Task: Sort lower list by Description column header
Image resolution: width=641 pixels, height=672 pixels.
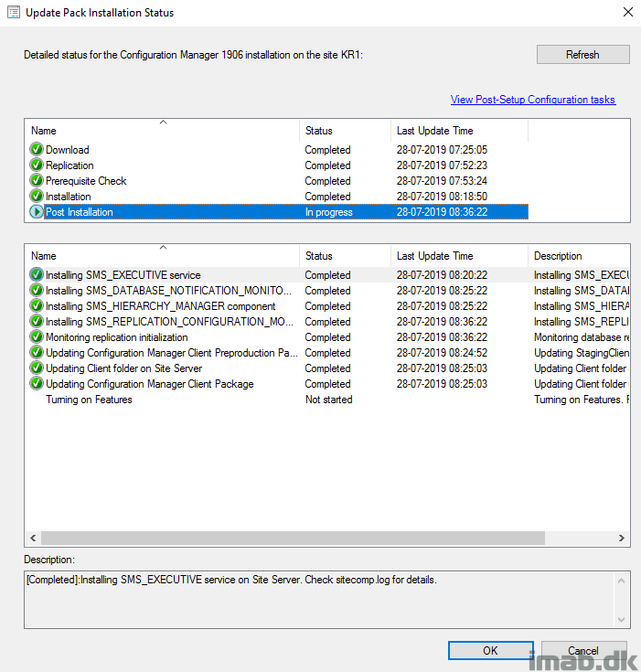Action: pos(579,256)
